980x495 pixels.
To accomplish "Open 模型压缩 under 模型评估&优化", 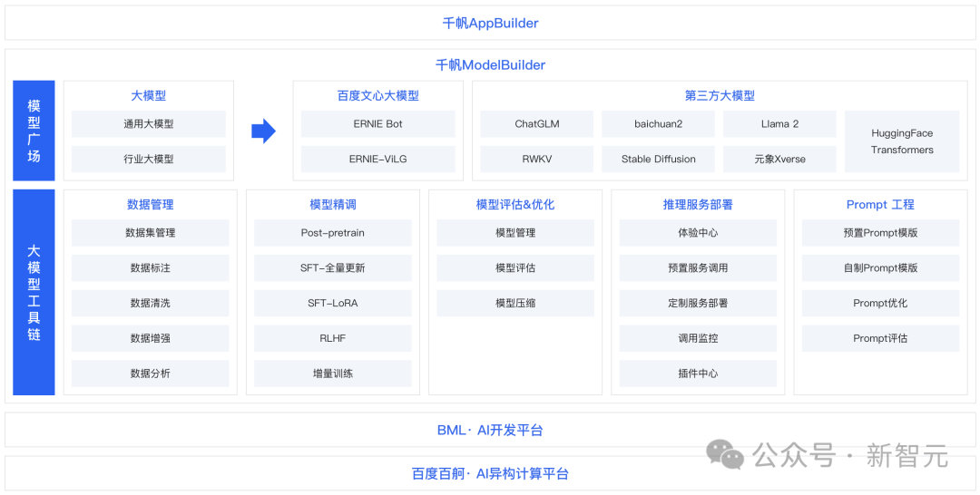I will (x=514, y=303).
